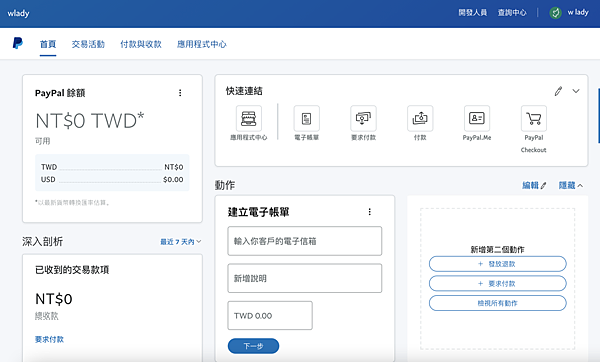The height and width of the screenshot is (362, 600).
Task: Open 應用程式中心 quick link icon
Action: click(249, 118)
